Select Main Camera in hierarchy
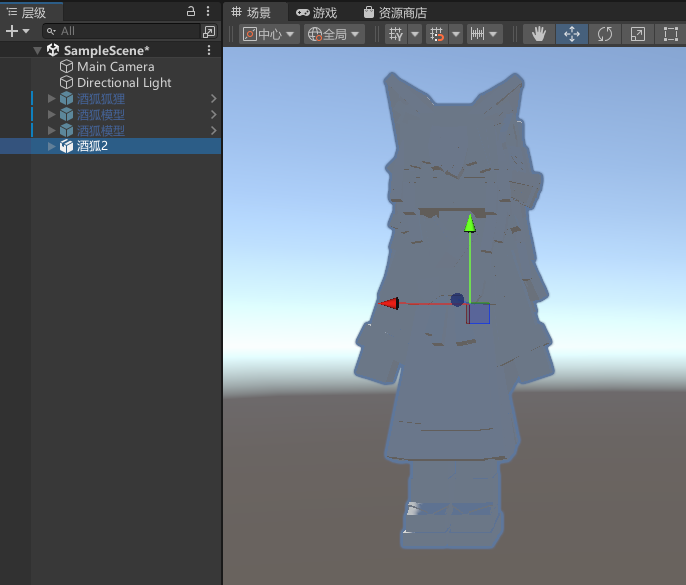 (115, 67)
